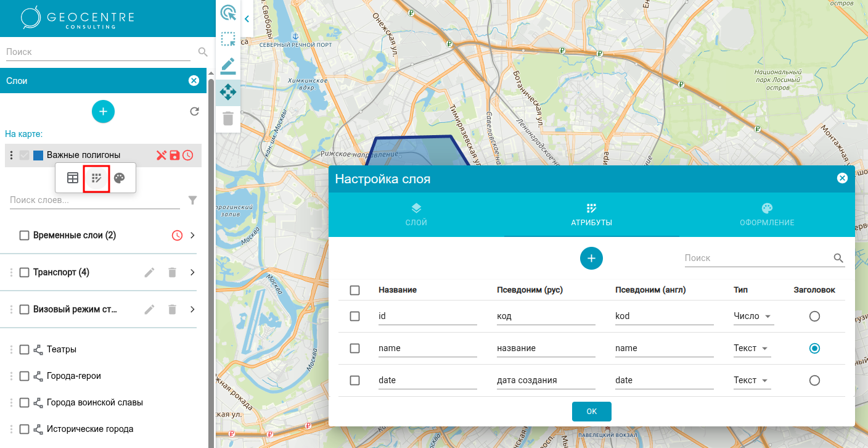Open the three-dot menu of Важные полигоны

tap(12, 155)
